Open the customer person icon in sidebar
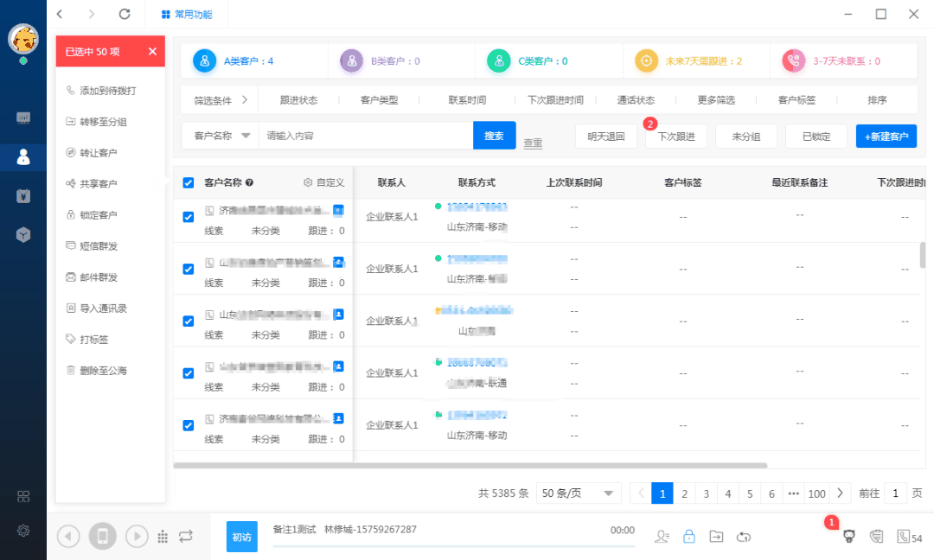This screenshot has width=934, height=560. click(x=23, y=157)
